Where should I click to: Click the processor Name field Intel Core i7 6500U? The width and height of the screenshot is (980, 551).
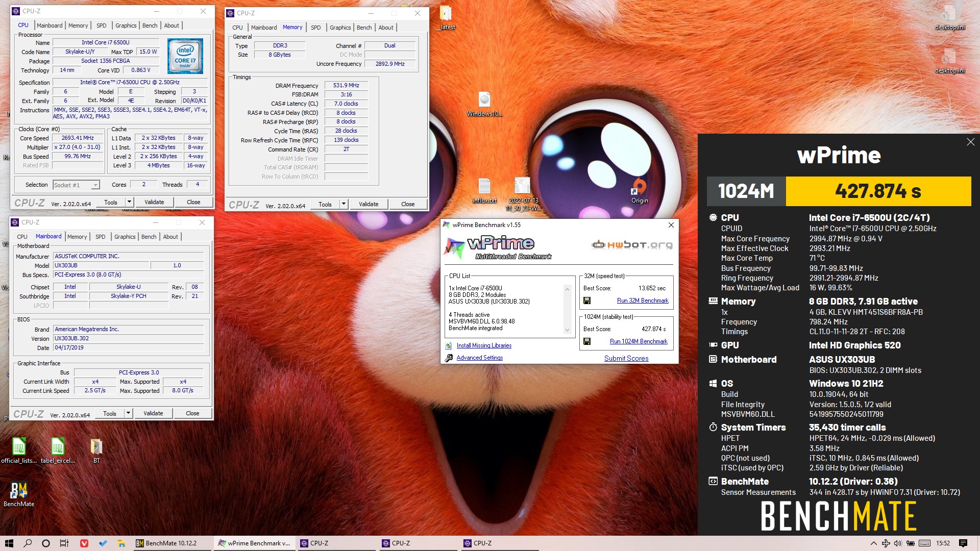[106, 42]
